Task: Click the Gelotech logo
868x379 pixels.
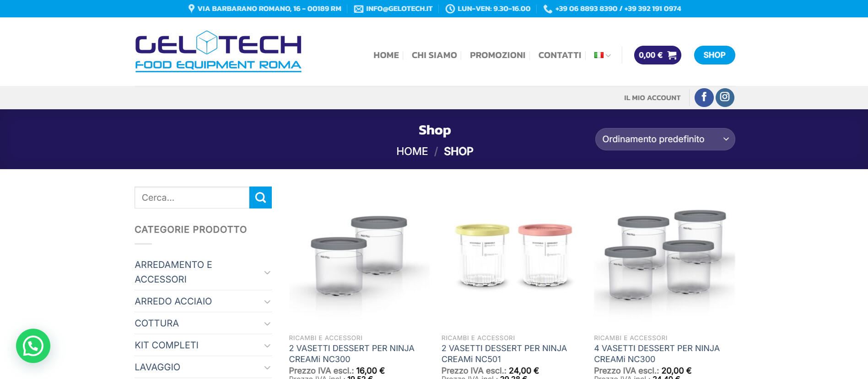Action: coord(218,51)
